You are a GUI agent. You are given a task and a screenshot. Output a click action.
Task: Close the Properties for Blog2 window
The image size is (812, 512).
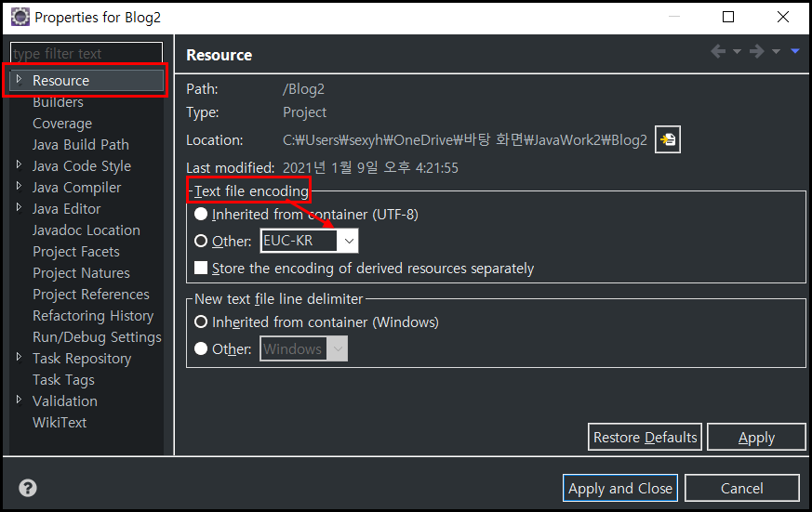(x=783, y=17)
